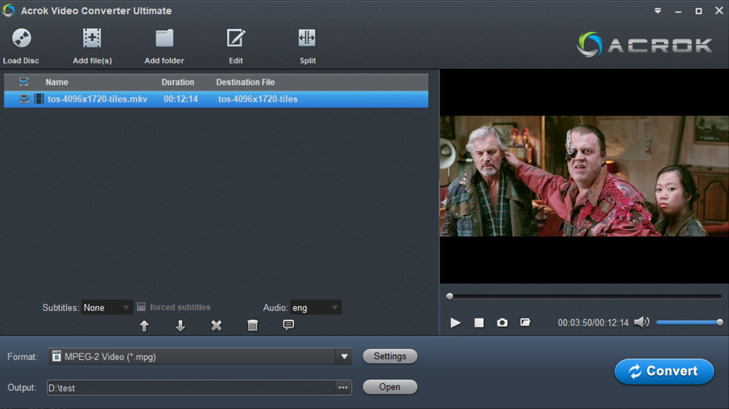Adjust the volume slider knob
Screen dimensions: 729x409
[720, 322]
